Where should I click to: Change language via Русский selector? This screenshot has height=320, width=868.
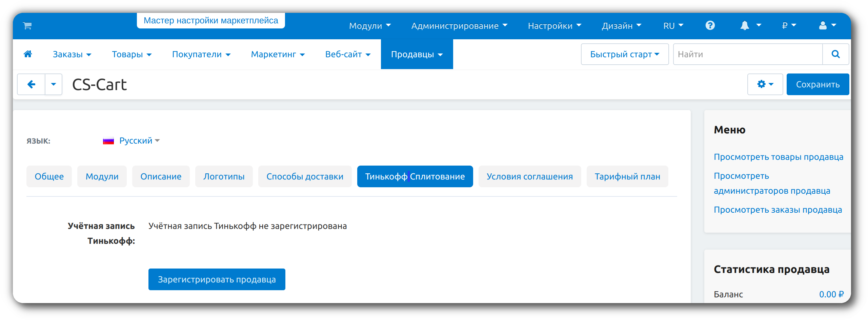[136, 141]
